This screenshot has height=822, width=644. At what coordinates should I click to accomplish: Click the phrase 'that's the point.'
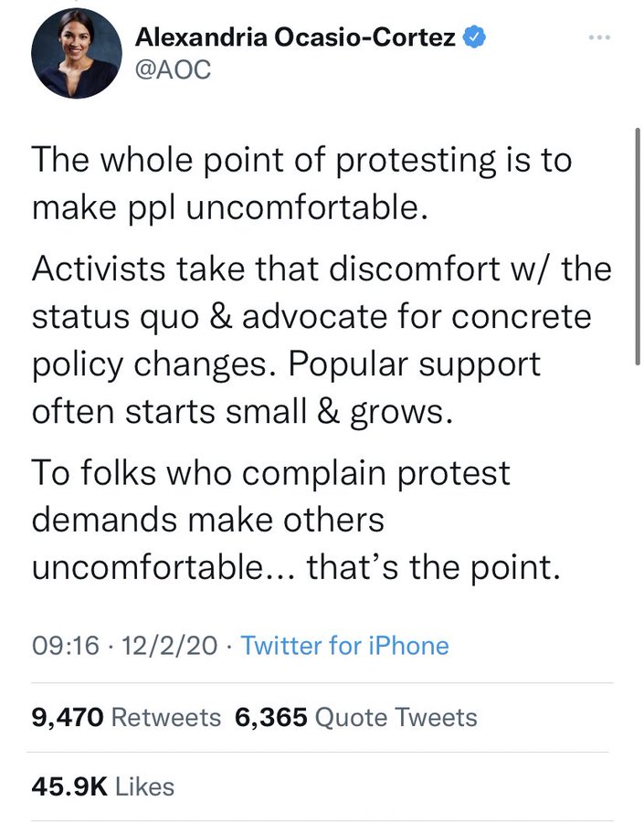pyautogui.click(x=434, y=566)
